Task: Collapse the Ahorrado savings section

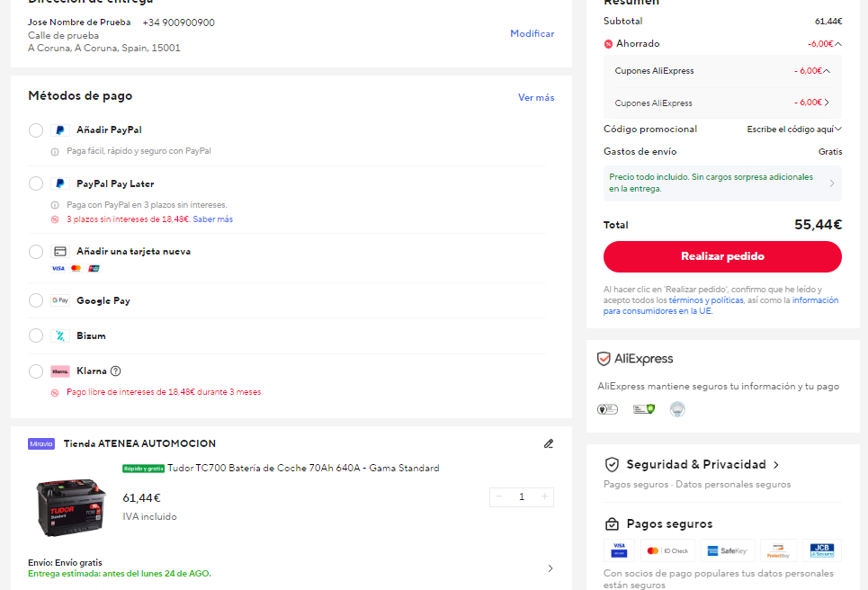Action: point(838,44)
